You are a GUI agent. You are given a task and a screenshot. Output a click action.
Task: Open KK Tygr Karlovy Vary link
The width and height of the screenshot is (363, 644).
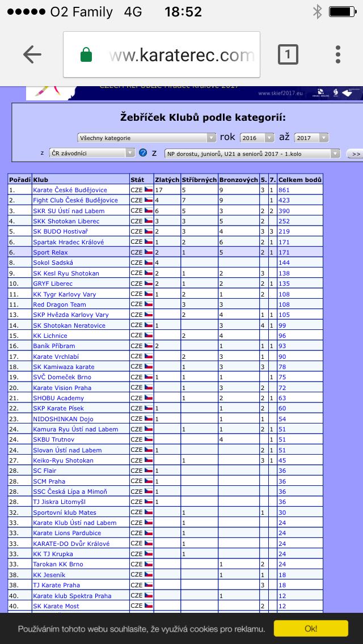pyautogui.click(x=65, y=294)
